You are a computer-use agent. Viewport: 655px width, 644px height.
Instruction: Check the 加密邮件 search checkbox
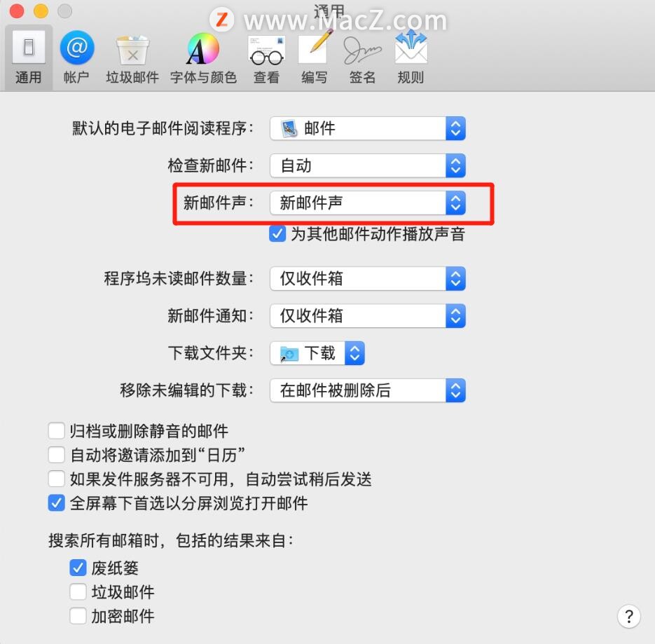pyautogui.click(x=78, y=616)
